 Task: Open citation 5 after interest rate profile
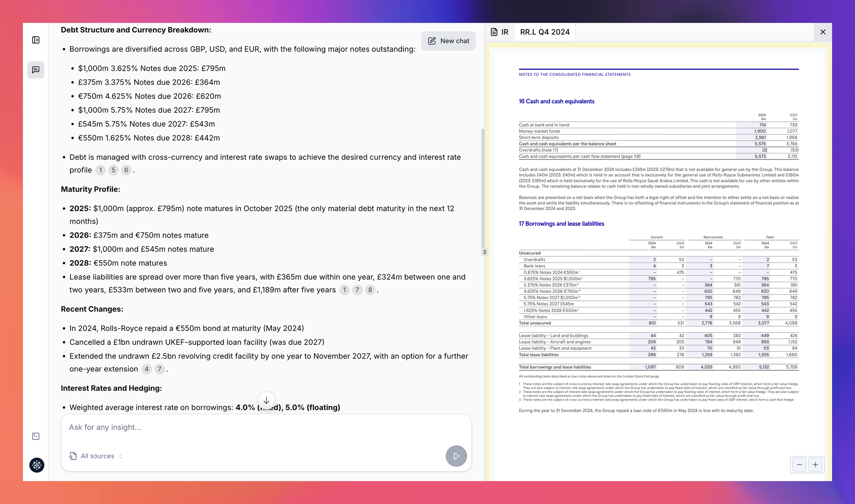tap(113, 170)
